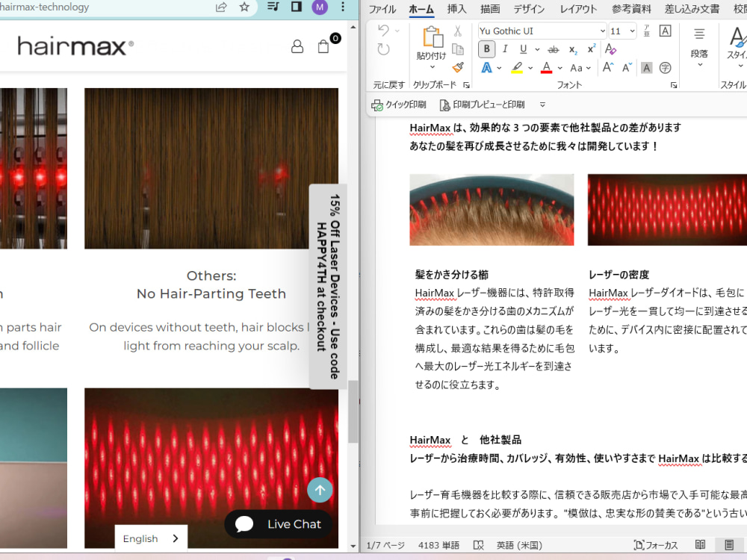Open the Undo history dropdown arrow
Screen dimensions: 747x560
[397, 31]
